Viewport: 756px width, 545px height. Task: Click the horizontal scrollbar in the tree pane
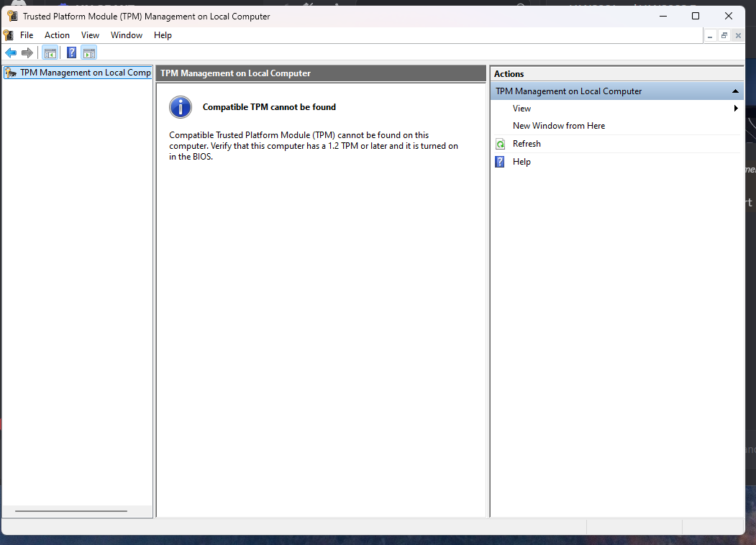coord(71,510)
